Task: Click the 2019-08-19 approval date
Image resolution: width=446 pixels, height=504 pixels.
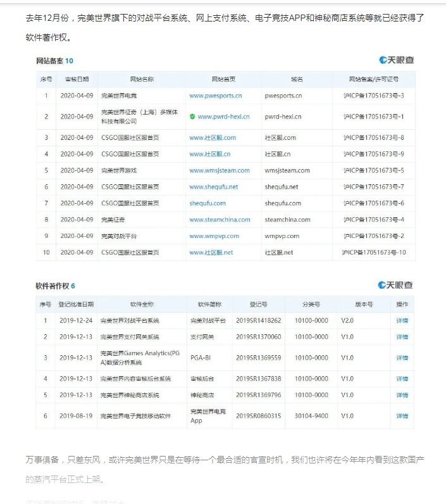Action: click(x=76, y=416)
